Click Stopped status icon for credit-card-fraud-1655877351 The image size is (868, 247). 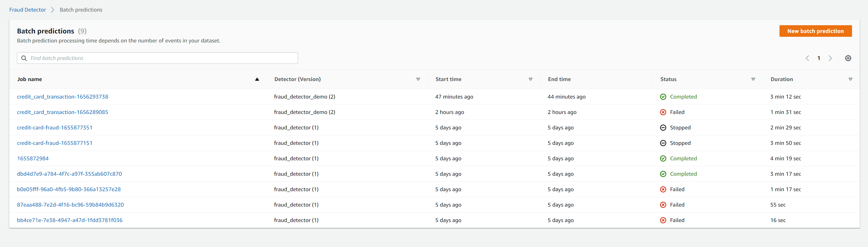(x=663, y=128)
